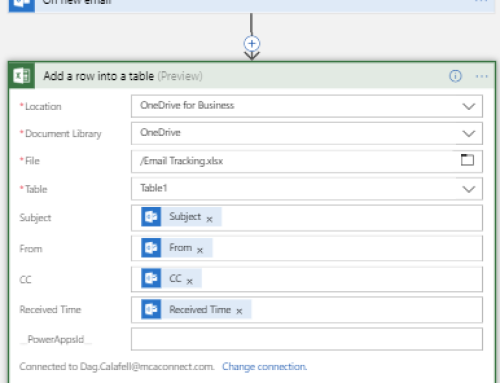Click the CC dynamic content token
500x383 pixels.
[x=171, y=278]
